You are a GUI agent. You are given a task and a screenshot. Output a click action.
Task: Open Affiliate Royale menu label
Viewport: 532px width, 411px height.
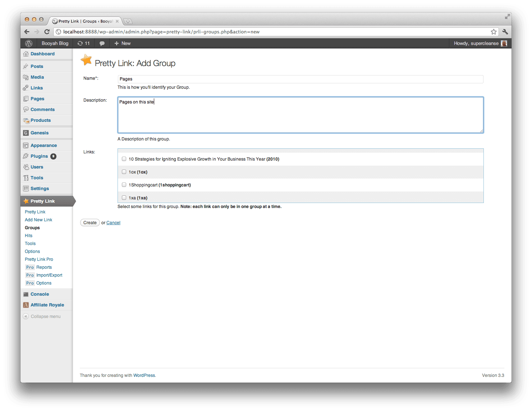(47, 305)
